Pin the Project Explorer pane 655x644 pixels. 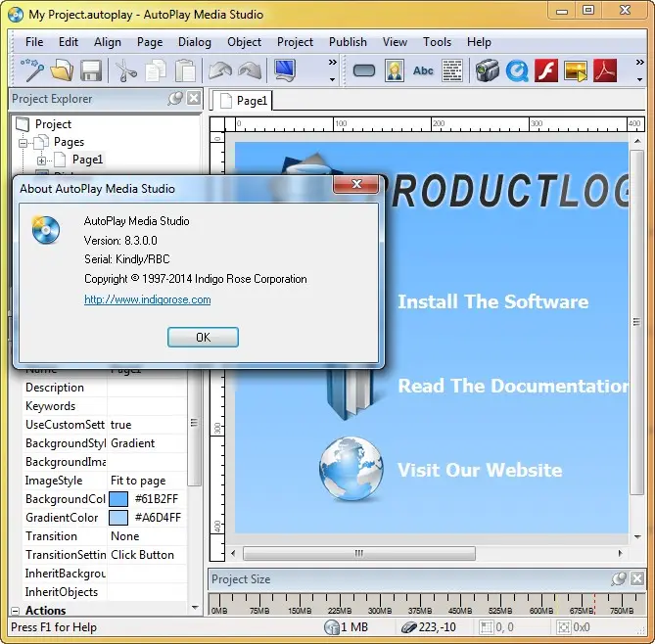click(175, 99)
